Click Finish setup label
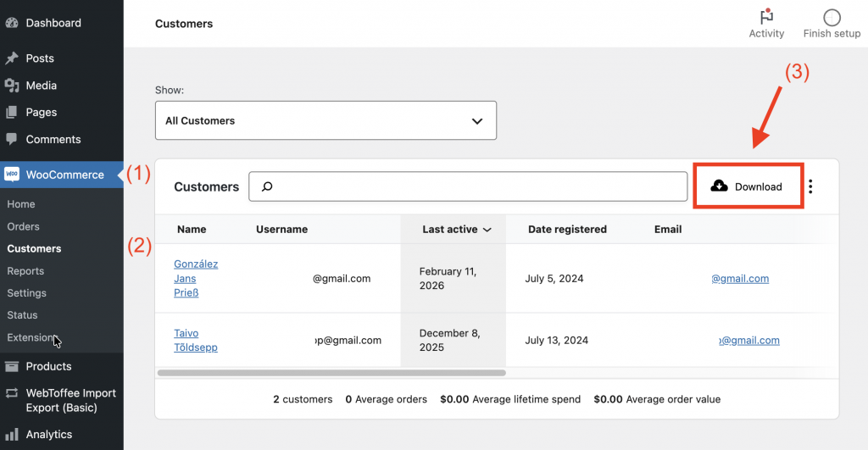 832,33
